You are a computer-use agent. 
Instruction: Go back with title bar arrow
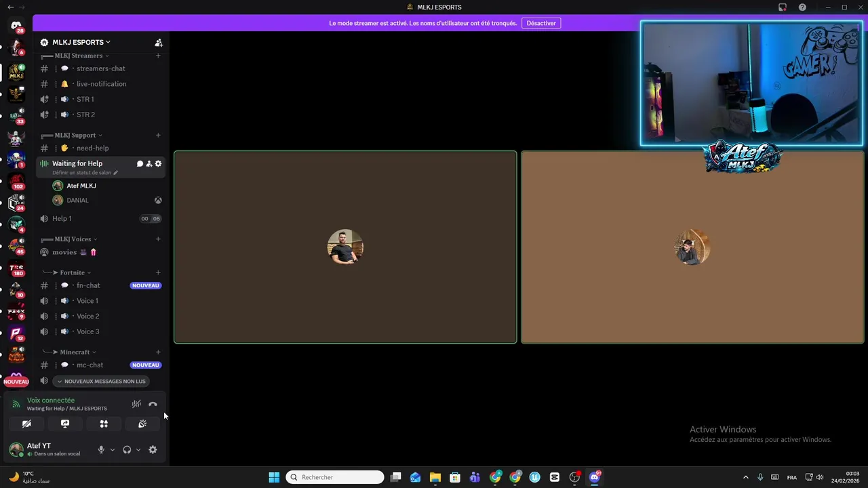10,7
